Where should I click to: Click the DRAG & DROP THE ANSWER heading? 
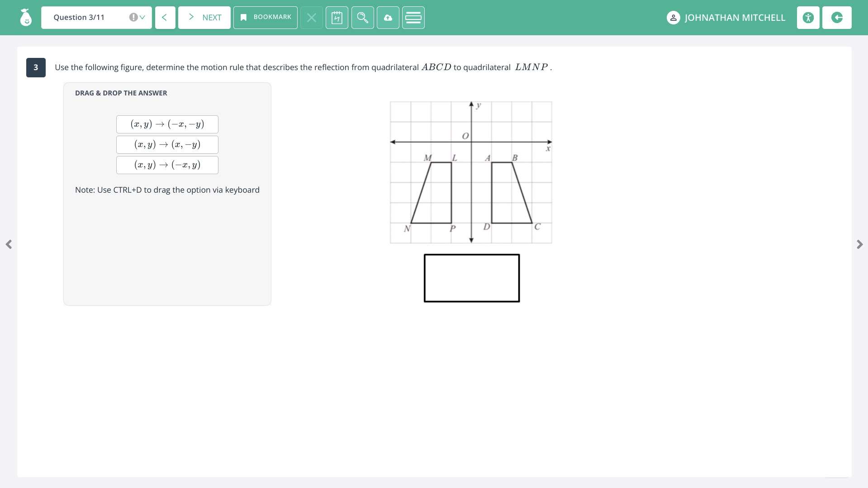click(121, 93)
